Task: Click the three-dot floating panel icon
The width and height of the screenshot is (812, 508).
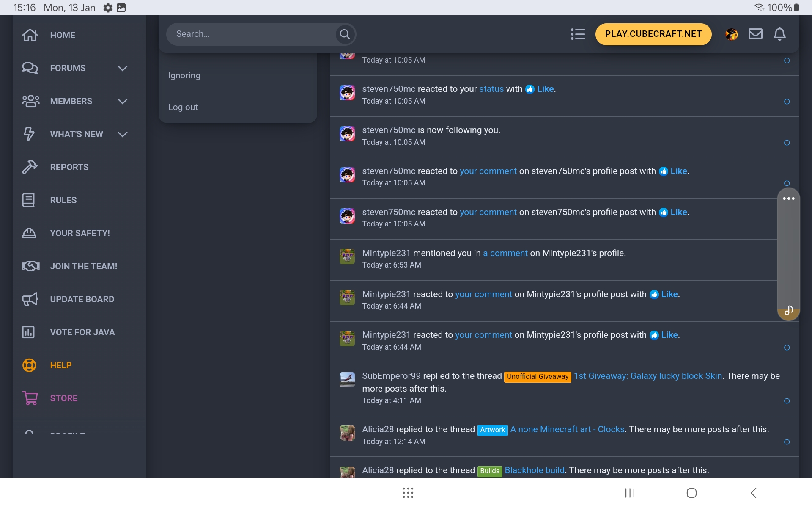Action: point(789,199)
